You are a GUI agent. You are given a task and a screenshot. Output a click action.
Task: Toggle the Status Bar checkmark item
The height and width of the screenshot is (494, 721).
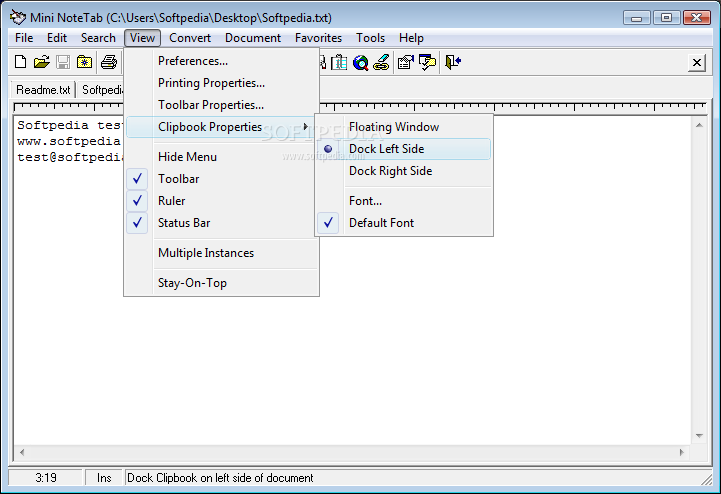coord(221,223)
